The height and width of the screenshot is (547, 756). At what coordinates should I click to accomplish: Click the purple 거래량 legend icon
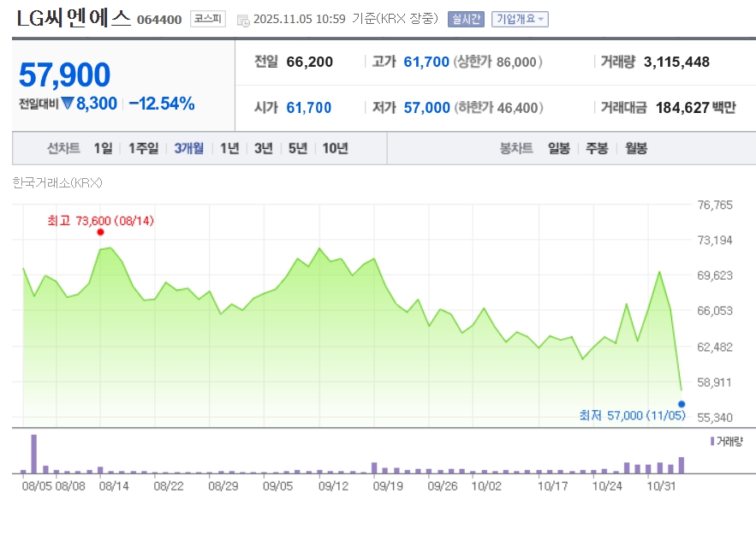point(711,441)
